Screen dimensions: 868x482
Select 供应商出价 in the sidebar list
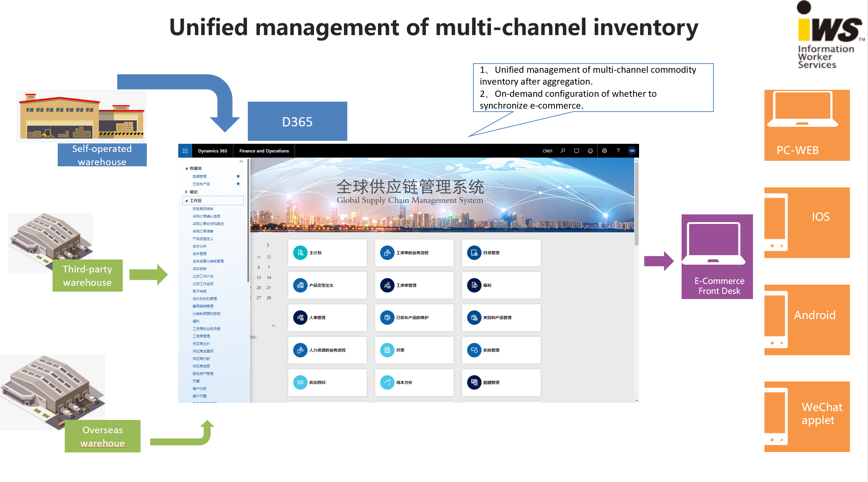click(x=201, y=344)
